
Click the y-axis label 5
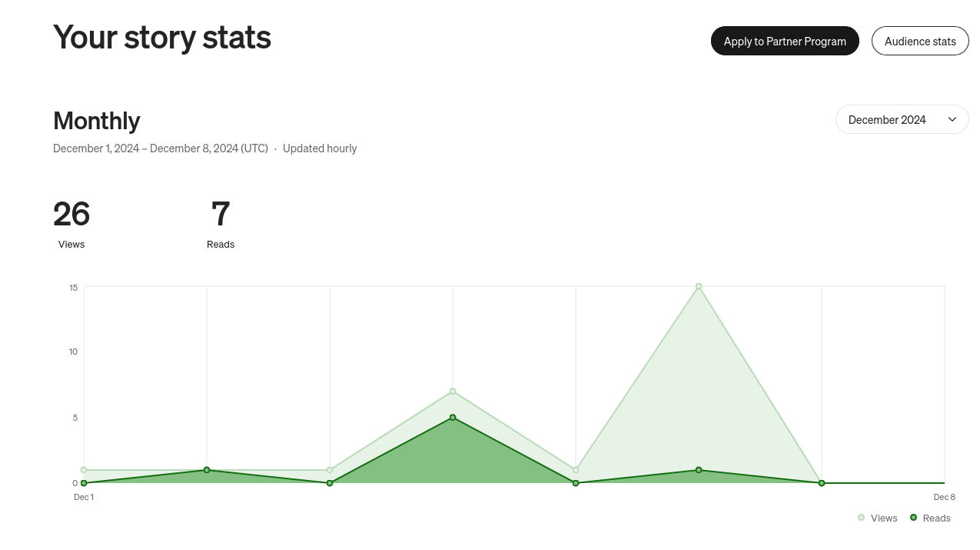75,418
